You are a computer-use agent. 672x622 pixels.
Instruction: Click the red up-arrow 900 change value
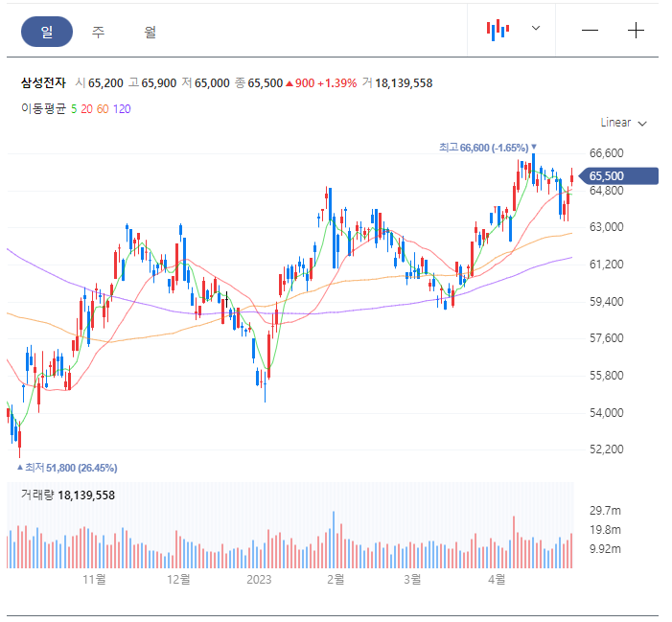300,83
